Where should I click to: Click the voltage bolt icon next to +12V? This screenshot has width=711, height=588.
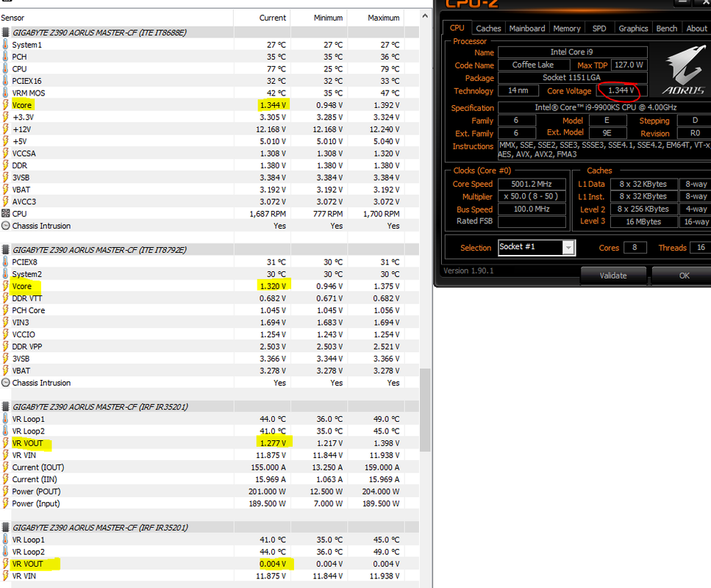click(5, 129)
